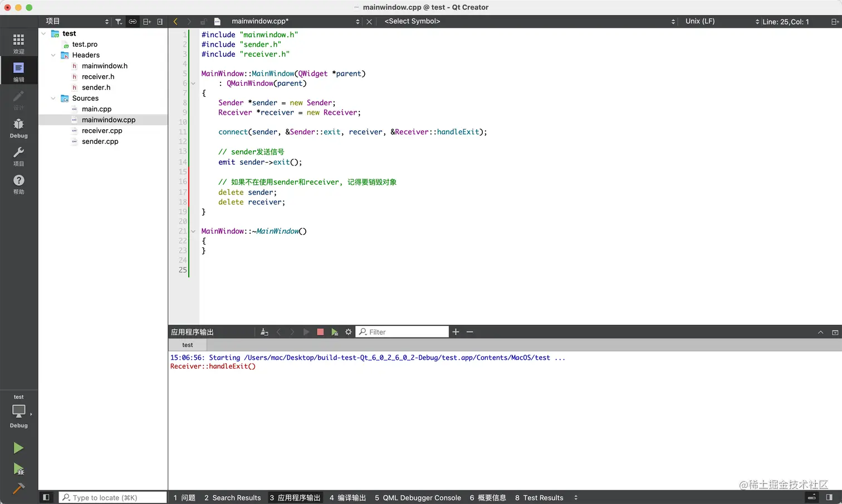
Task: Open Debug mode in the sidebar
Action: pyautogui.click(x=18, y=128)
